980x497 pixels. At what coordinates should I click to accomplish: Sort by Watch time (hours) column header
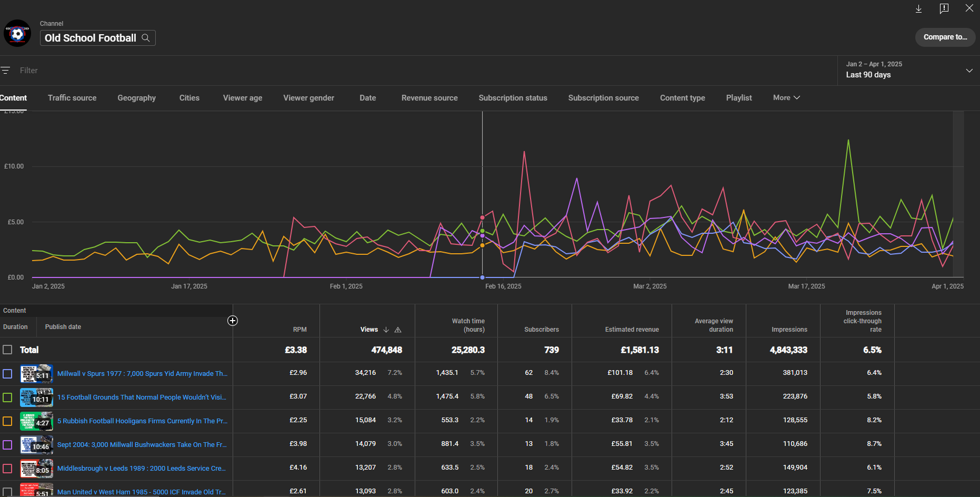(x=468, y=325)
